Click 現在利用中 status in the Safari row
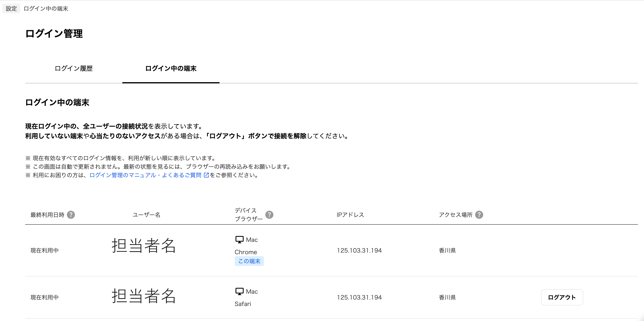 click(x=44, y=297)
